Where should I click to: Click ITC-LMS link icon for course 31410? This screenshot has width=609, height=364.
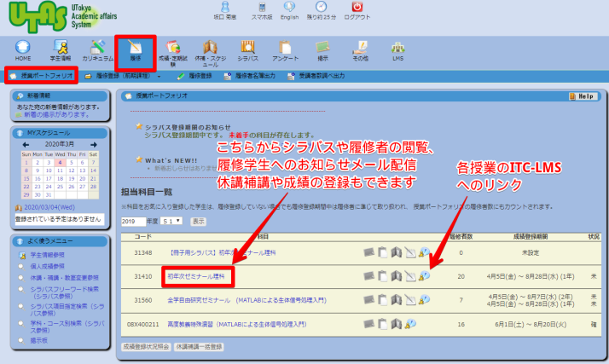click(x=424, y=276)
